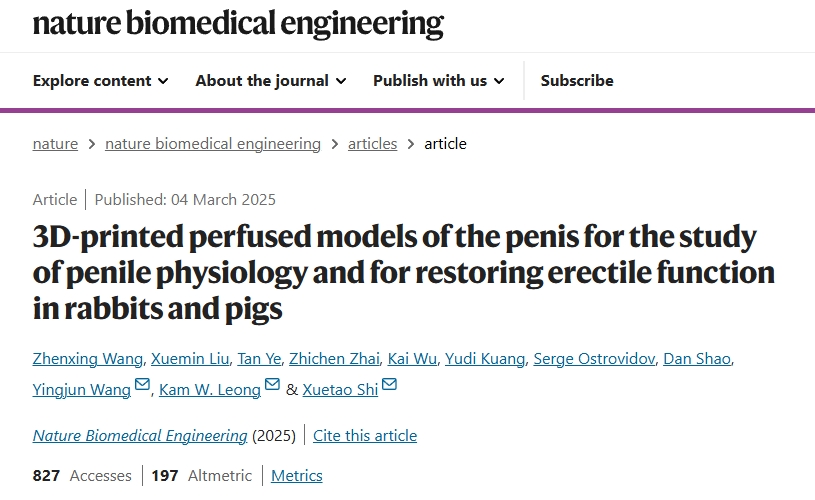Viewport: 815px width, 500px height.
Task: Select author Serge Ostrovidov
Action: point(593,359)
